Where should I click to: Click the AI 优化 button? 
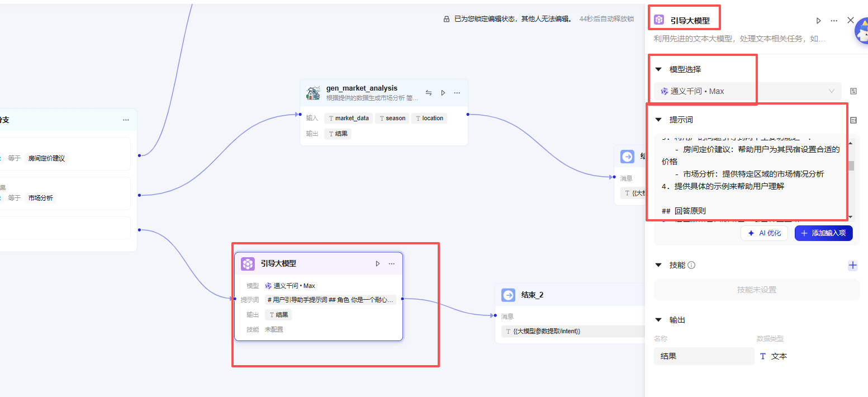click(x=765, y=233)
